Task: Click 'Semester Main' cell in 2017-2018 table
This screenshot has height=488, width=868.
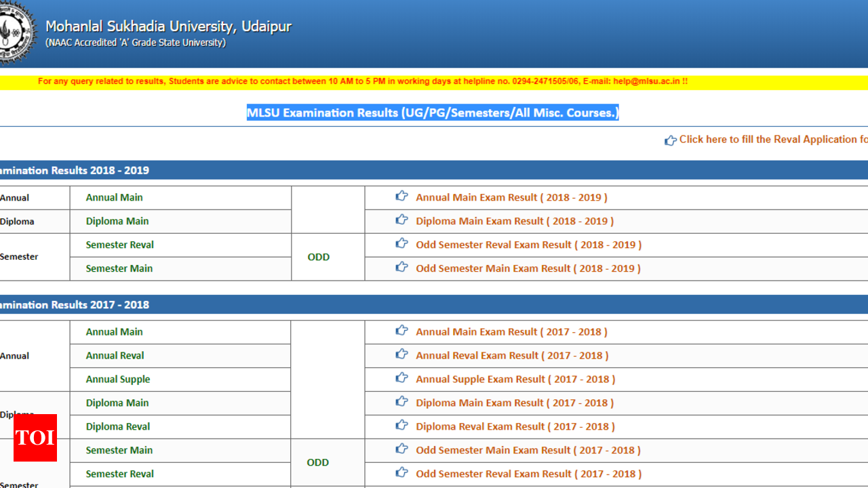Action: tap(180, 451)
